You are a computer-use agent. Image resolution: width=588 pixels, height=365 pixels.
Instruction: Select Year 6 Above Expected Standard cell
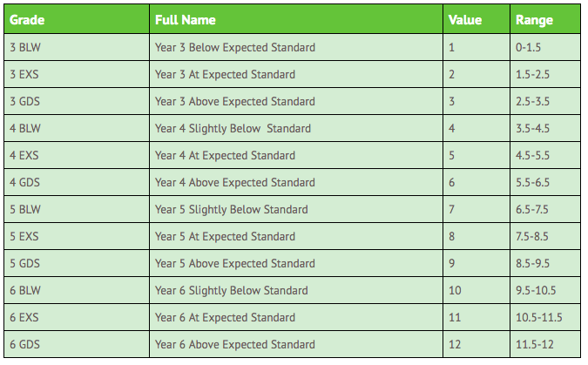click(x=235, y=344)
